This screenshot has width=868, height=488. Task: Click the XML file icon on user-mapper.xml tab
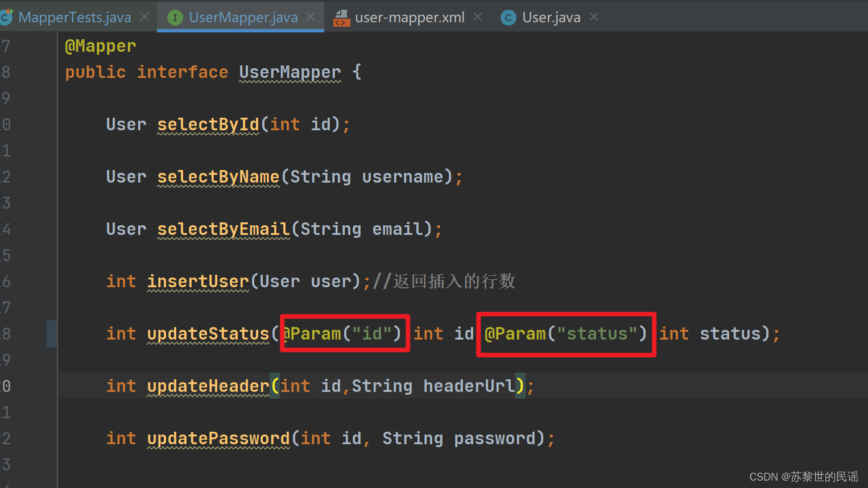[342, 17]
